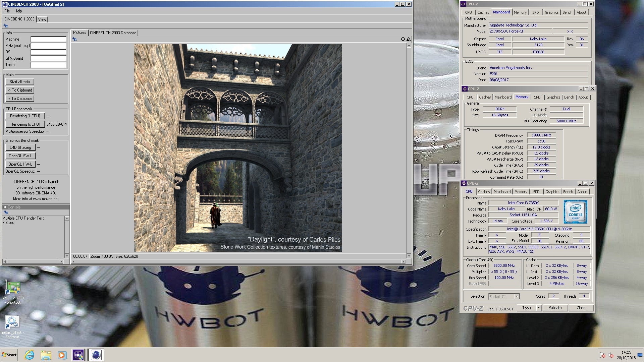Select Graphics tab in the top Mainboard CPU-Z window
The height and width of the screenshot is (362, 644).
pyautogui.click(x=551, y=12)
